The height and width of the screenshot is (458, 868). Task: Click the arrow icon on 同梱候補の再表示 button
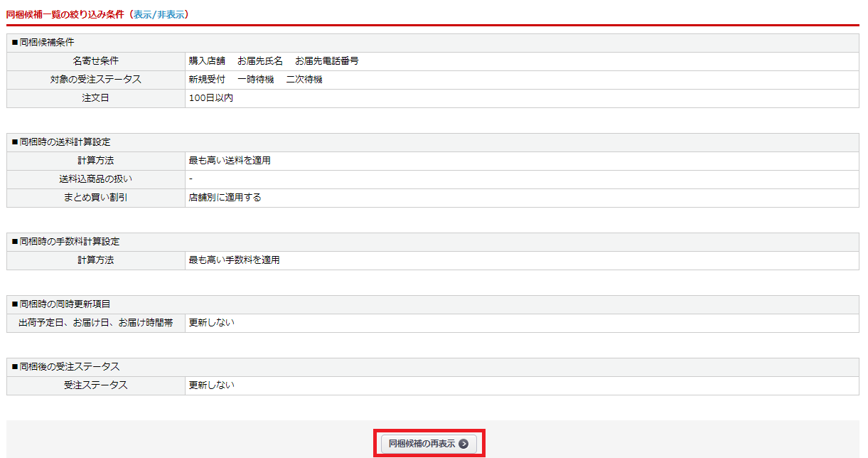click(464, 444)
